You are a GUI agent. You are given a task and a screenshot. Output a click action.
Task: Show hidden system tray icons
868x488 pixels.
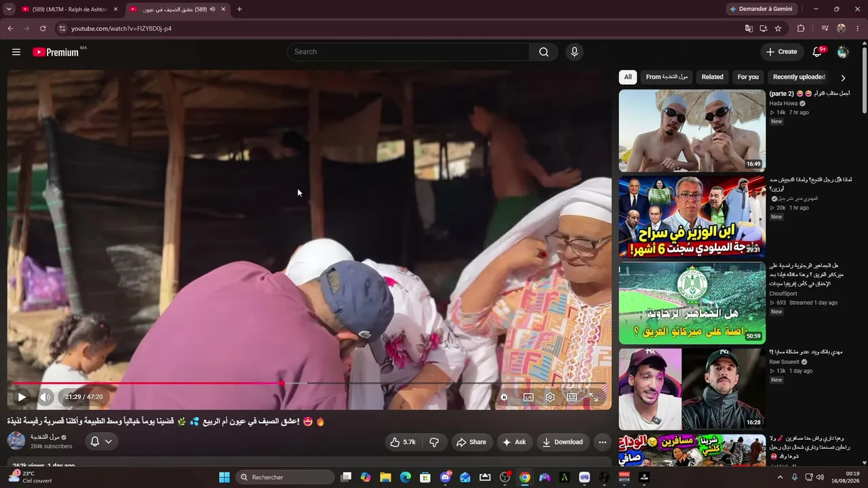point(780,477)
